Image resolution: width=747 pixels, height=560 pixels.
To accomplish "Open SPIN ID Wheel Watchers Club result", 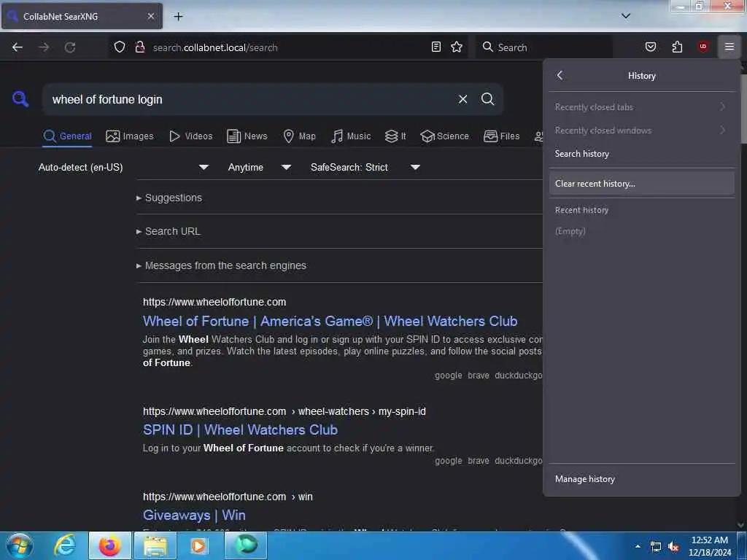I will tap(240, 430).
